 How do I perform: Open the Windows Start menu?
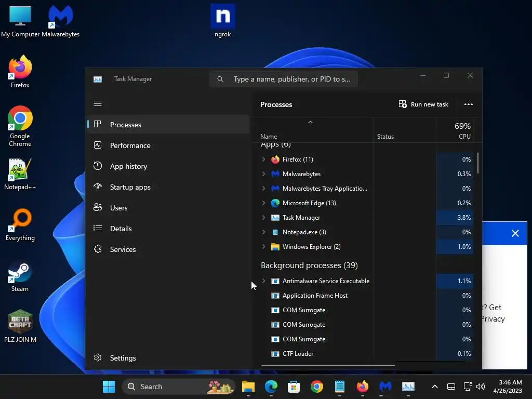[x=109, y=387]
